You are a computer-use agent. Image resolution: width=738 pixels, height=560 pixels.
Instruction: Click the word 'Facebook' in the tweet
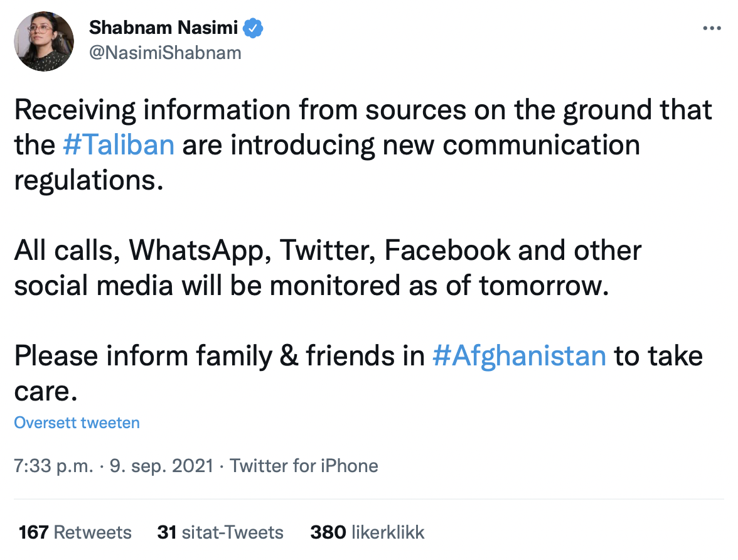(447, 250)
